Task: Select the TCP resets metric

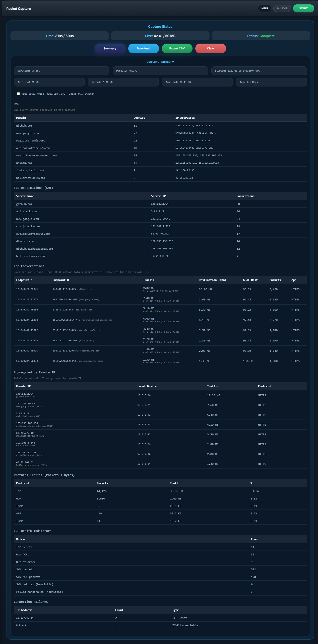Action: click(x=160, y=547)
